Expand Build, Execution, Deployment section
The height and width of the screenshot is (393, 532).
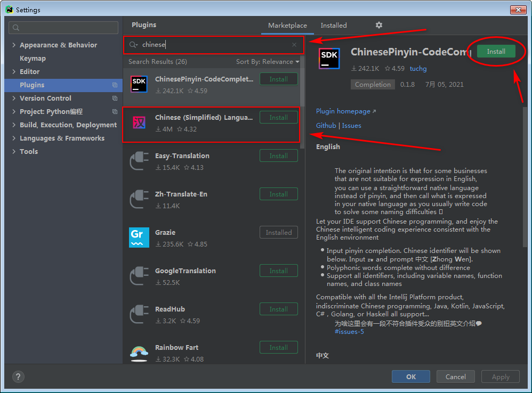14,125
